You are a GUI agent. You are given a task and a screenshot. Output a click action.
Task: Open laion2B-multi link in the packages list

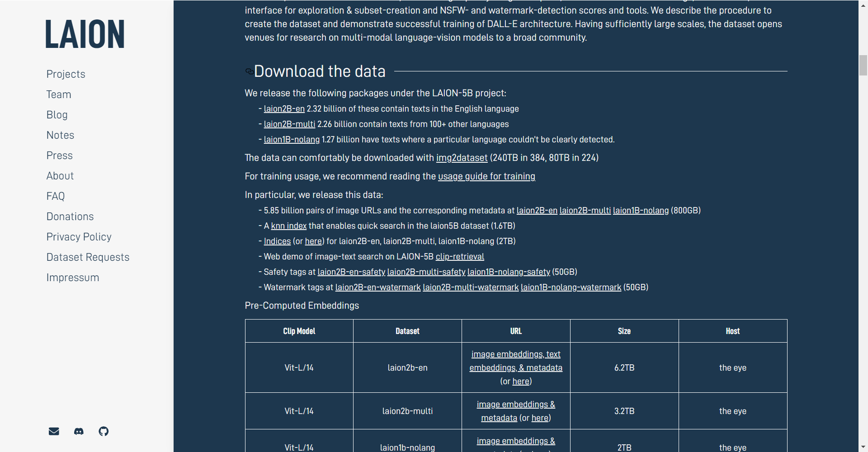pos(289,124)
